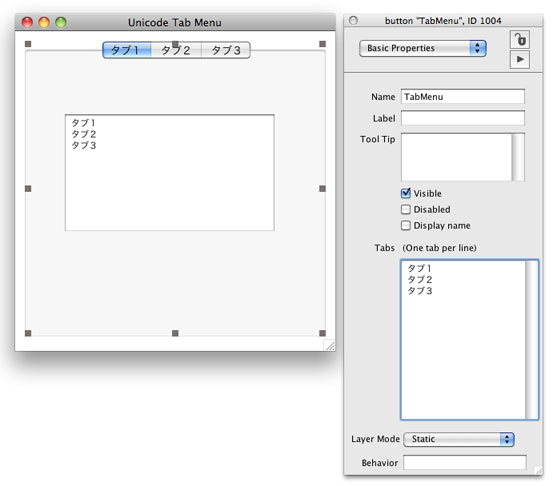
Task: Open the Basic Properties dropdown
Action: [x=423, y=48]
